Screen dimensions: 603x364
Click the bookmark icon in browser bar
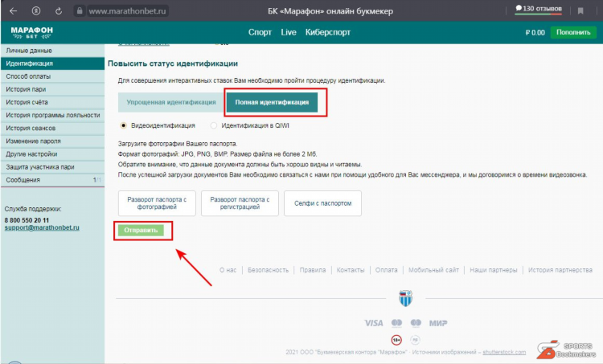click(x=580, y=10)
